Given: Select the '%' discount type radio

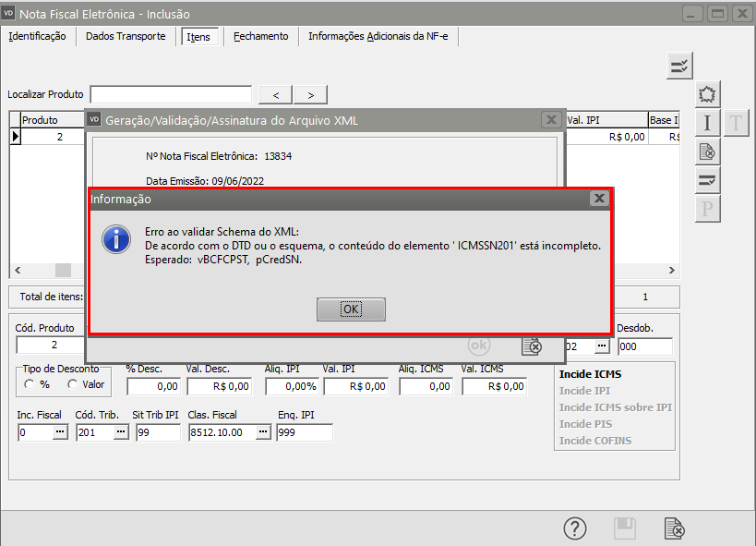Looking at the screenshot, I should (30, 384).
